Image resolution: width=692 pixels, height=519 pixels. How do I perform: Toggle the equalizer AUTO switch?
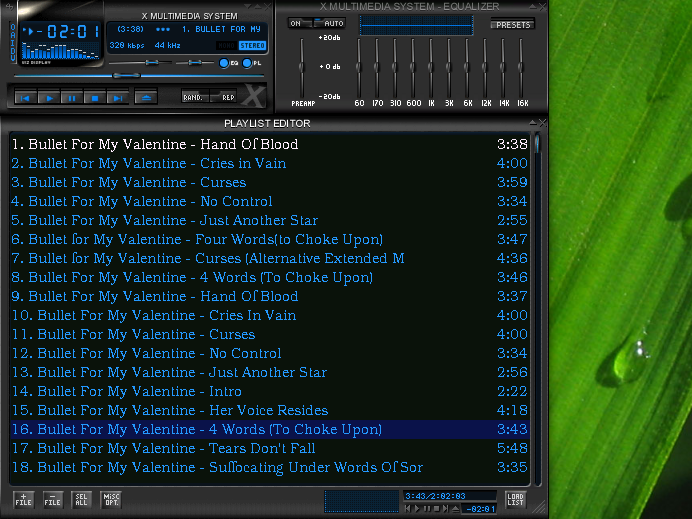pyautogui.click(x=330, y=23)
